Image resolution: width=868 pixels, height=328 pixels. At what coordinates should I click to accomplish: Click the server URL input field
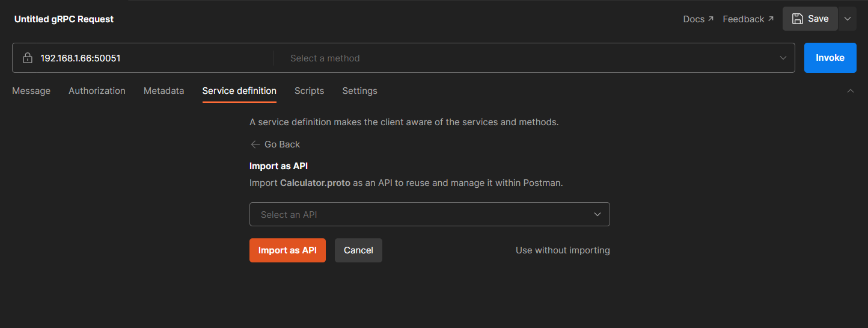click(x=150, y=58)
